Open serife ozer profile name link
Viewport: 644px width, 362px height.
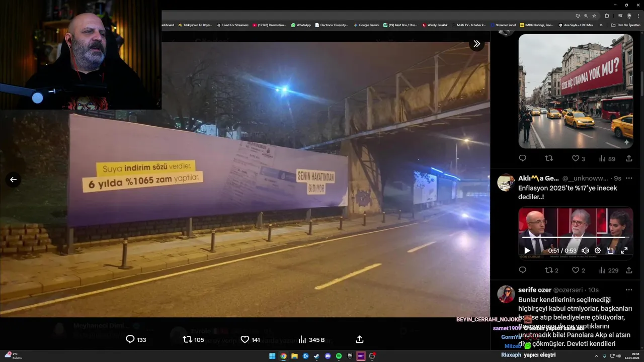coord(535,290)
